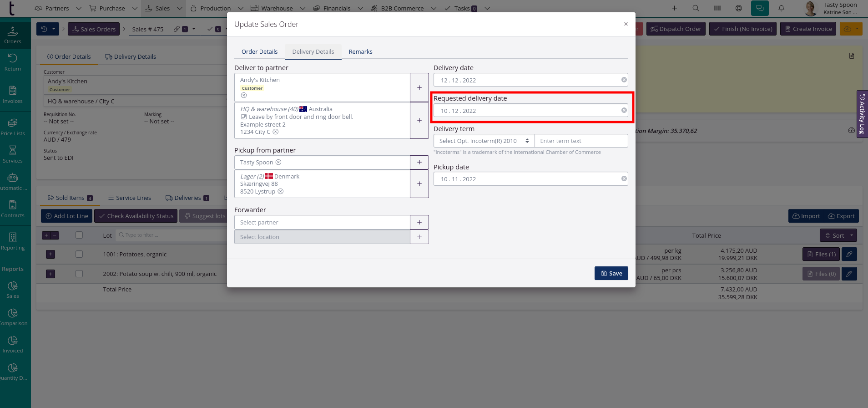Click the Create Invoice button

[x=808, y=29]
